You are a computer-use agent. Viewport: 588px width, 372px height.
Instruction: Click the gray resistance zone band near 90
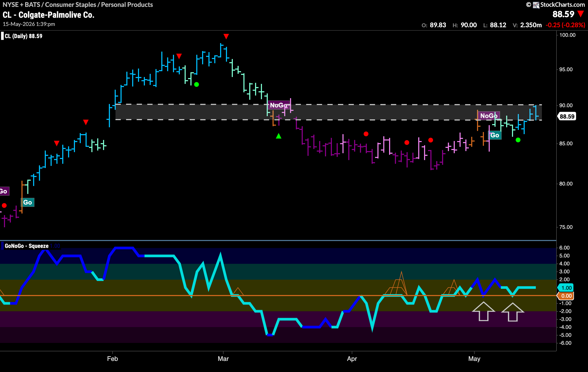point(328,112)
